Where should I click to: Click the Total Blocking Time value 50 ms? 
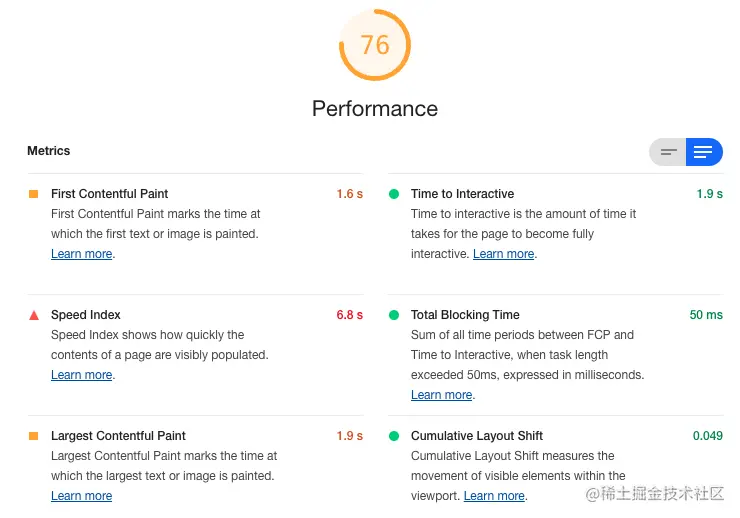[706, 315]
